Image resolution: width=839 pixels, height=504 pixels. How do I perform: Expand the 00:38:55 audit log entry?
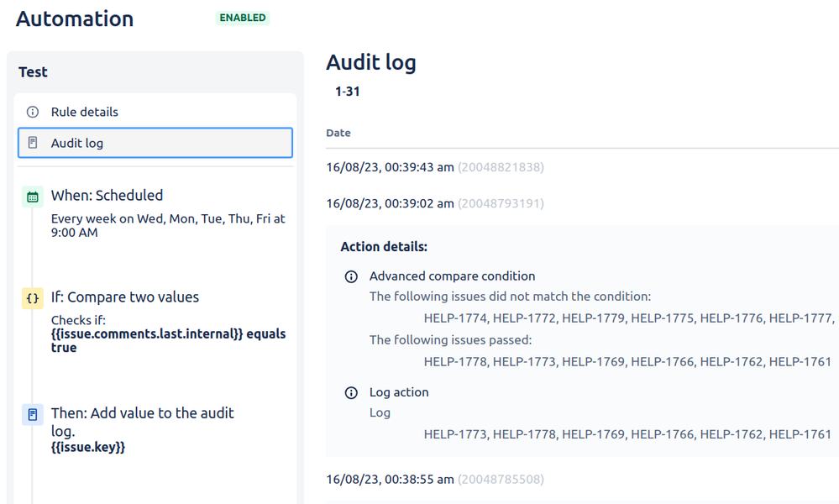coord(389,479)
